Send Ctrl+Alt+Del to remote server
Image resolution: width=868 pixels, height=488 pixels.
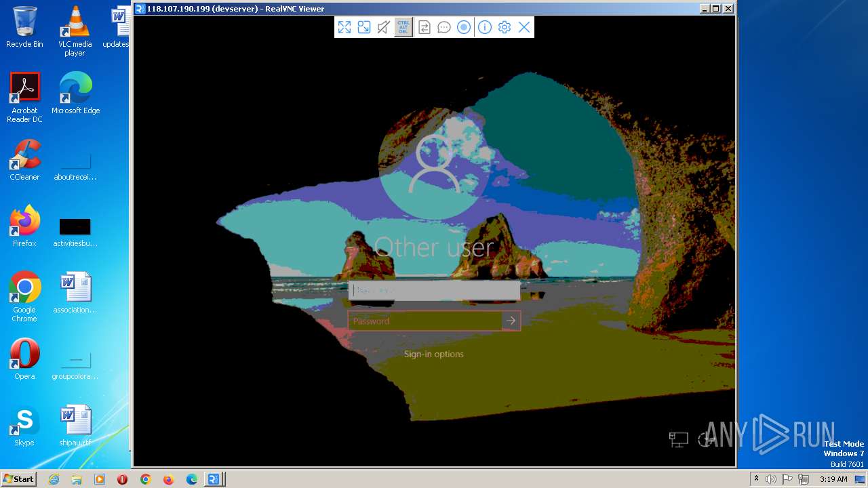click(403, 27)
